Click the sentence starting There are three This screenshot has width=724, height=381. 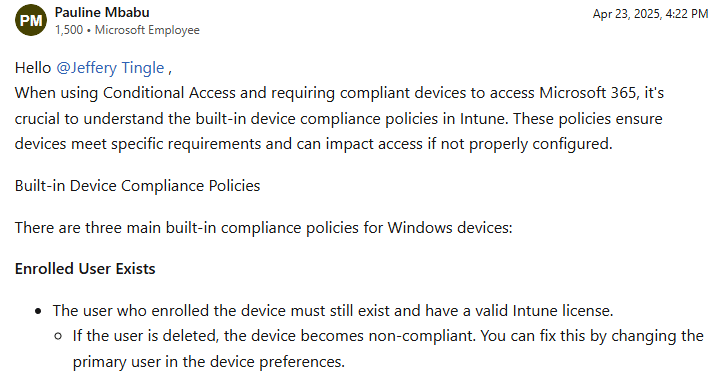coord(264,228)
